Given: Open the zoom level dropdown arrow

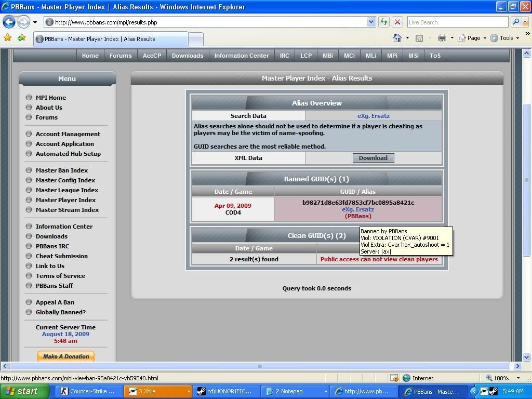Looking at the screenshot, I should click(x=518, y=378).
